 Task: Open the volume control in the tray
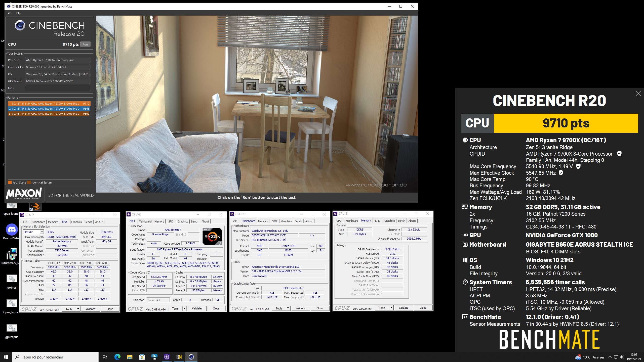click(622, 357)
